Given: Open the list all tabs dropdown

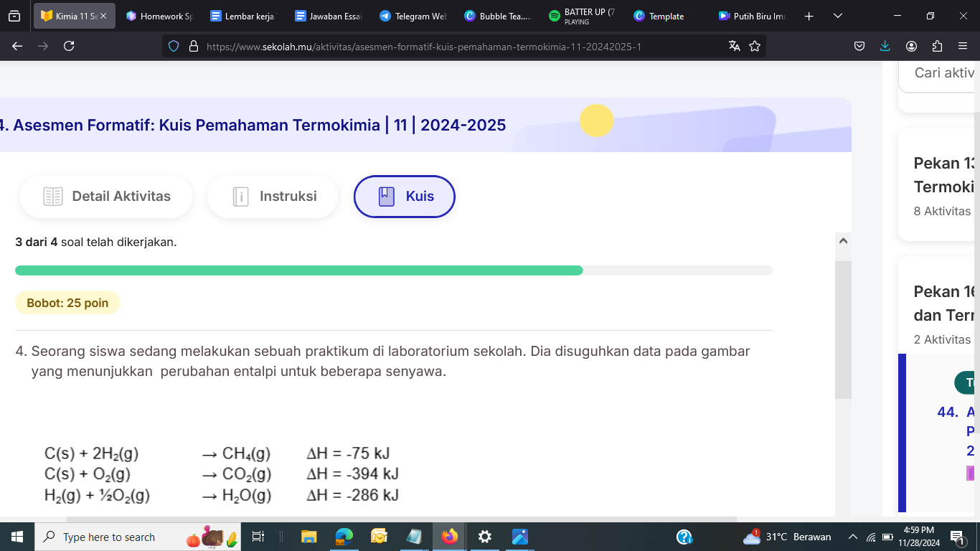Looking at the screenshot, I should [x=838, y=16].
